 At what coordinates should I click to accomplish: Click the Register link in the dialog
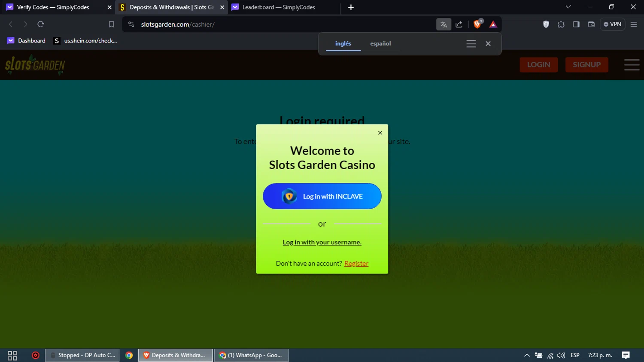[356, 263]
